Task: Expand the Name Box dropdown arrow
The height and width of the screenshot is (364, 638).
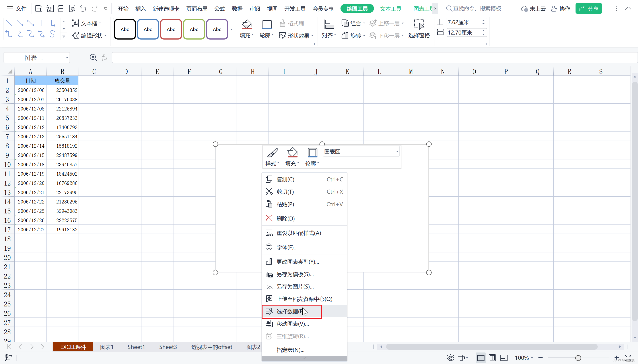Action: pos(67,58)
